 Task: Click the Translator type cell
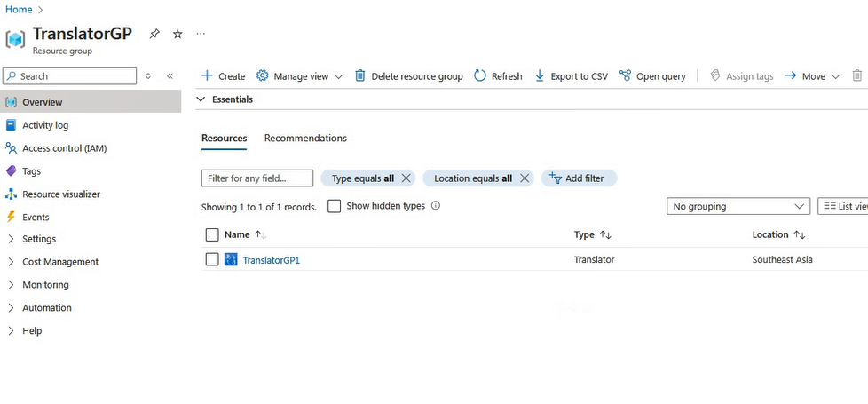(594, 259)
